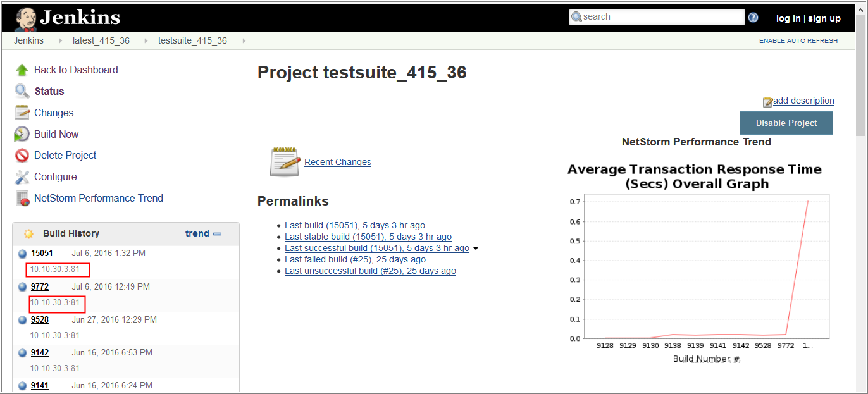Click the latest_415_36 breadcrumb link
868x394 pixels.
[101, 40]
